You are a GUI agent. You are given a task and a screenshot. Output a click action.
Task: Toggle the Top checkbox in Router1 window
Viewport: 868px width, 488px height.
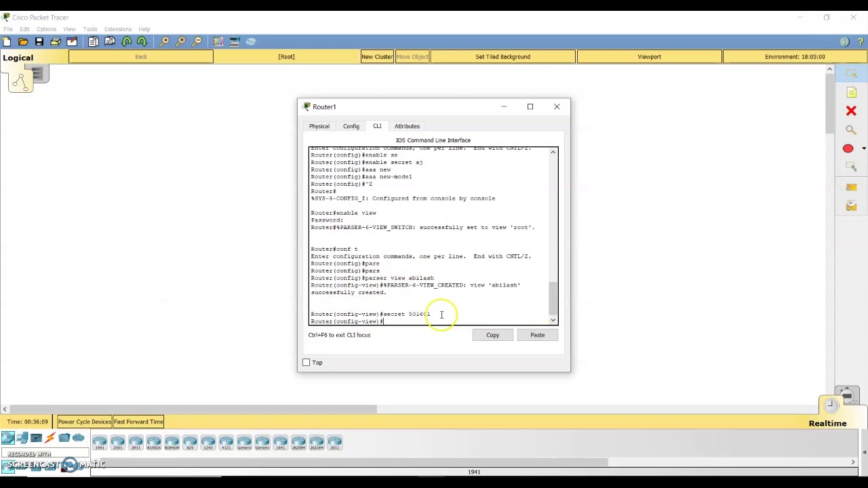[307, 363]
